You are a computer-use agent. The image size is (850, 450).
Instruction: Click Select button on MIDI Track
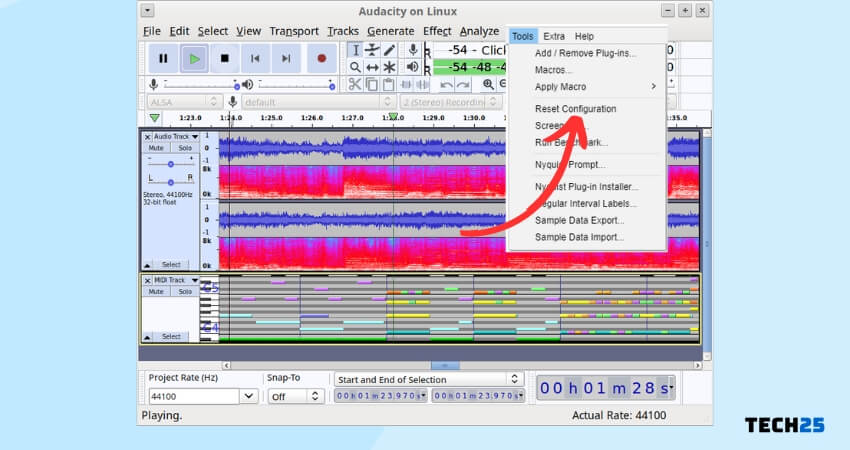click(171, 337)
